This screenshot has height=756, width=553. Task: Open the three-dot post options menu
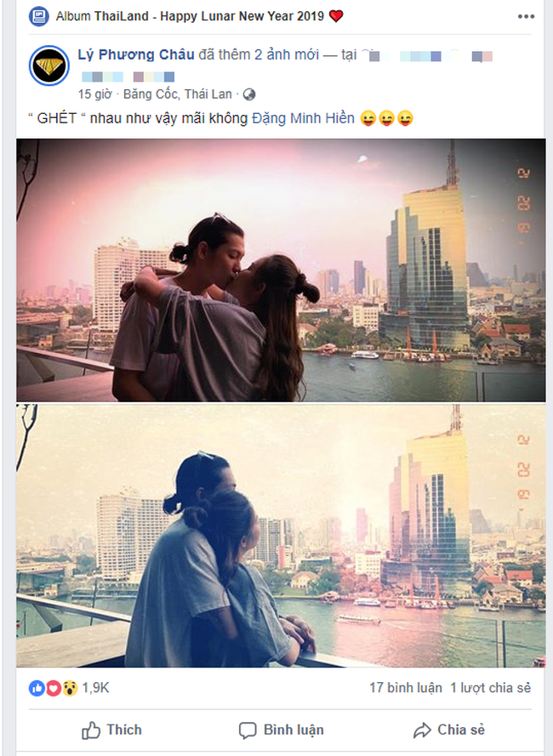[x=526, y=16]
